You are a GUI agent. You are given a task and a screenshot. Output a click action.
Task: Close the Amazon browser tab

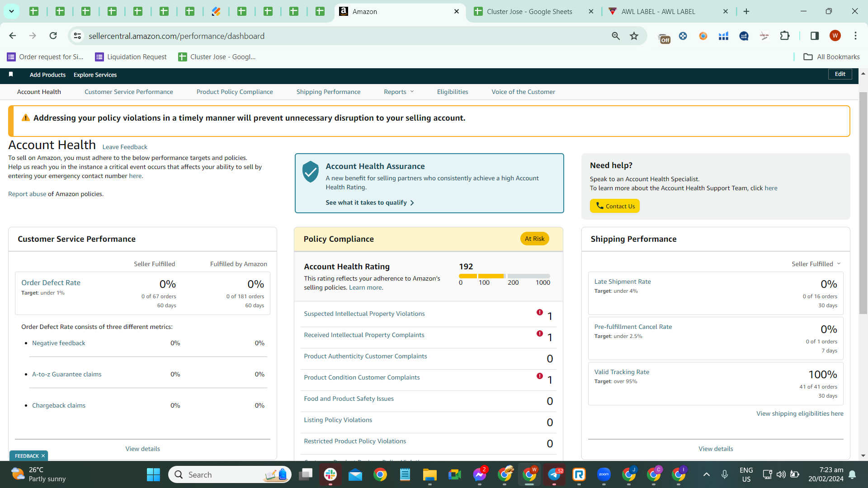click(x=457, y=11)
